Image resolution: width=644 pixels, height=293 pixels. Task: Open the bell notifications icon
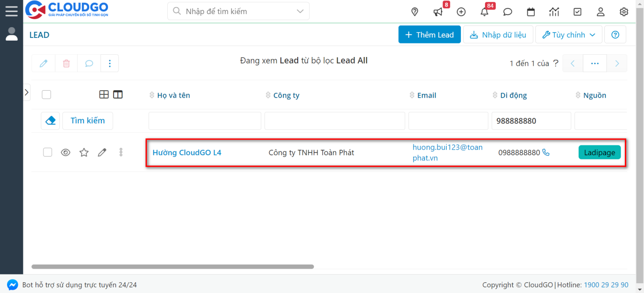pyautogui.click(x=485, y=12)
